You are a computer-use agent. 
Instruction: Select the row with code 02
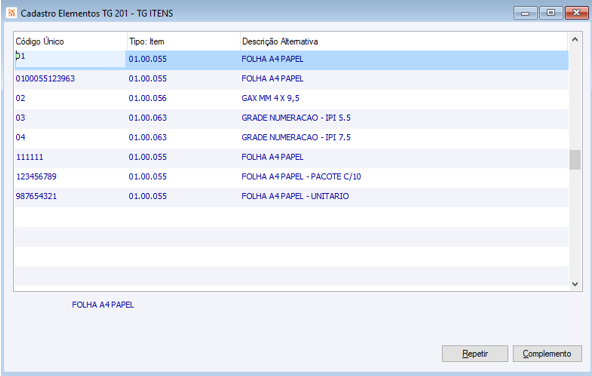pyautogui.click(x=291, y=98)
